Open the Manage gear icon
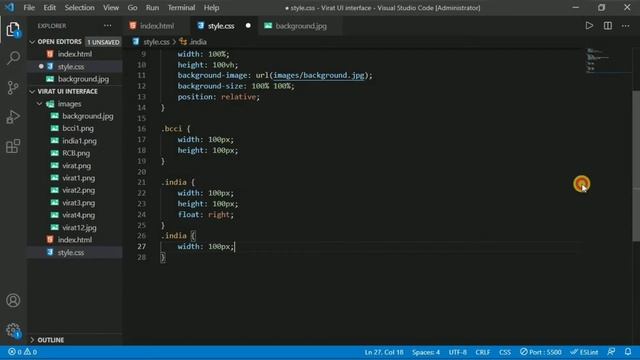640x360 pixels. [13, 330]
